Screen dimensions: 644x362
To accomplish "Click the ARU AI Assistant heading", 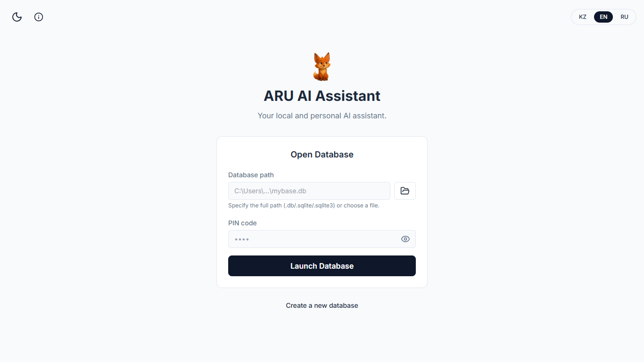I will 322,96.
